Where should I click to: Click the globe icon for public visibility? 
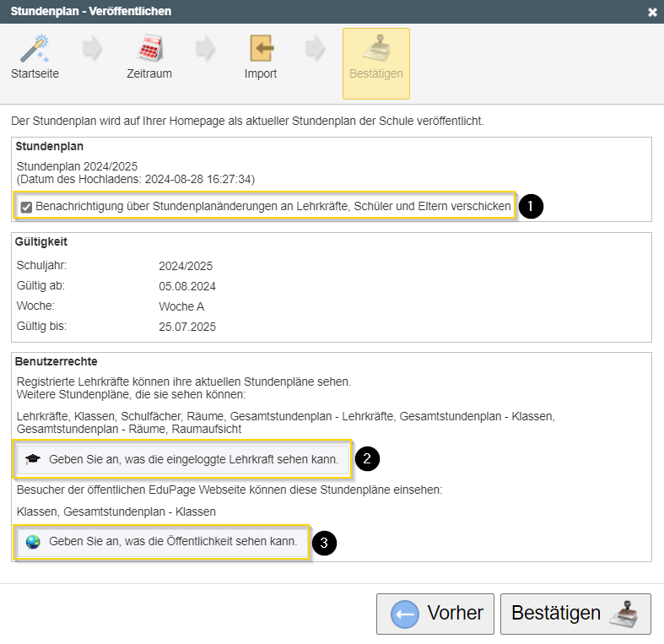[33, 542]
